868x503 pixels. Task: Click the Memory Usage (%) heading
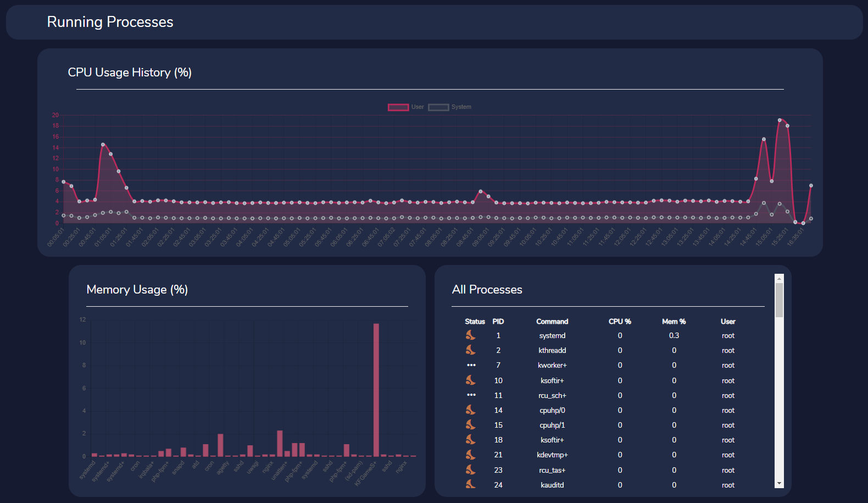point(137,290)
